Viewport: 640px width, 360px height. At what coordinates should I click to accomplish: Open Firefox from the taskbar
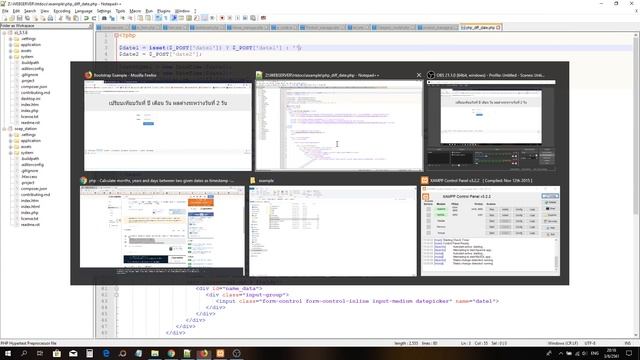(x=204, y=353)
